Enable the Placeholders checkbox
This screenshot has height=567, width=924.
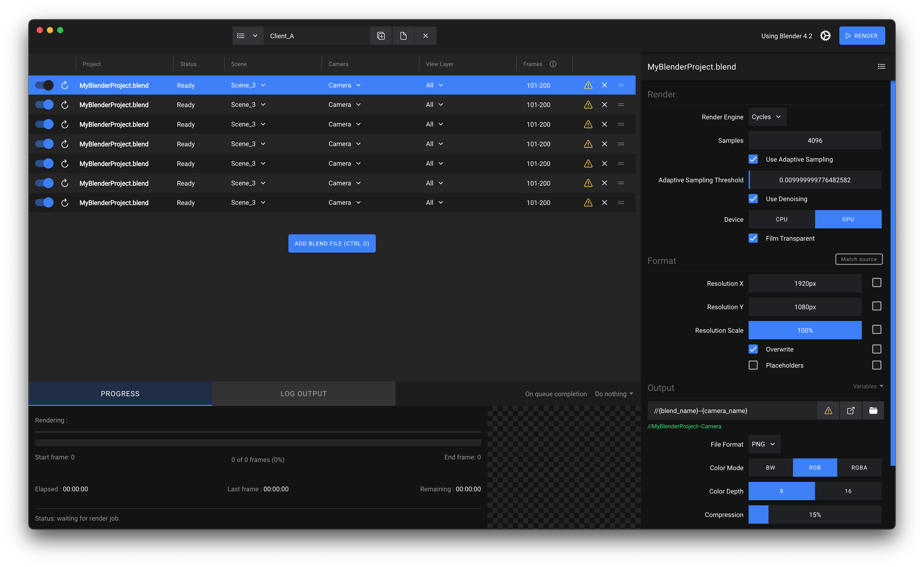point(753,365)
